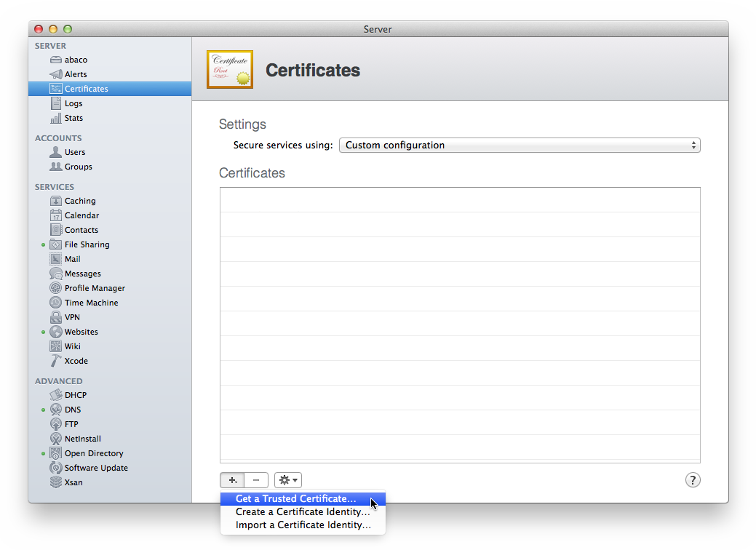Select the NetInstall label in sidebar
Screen dimensions: 756x550
coord(83,439)
